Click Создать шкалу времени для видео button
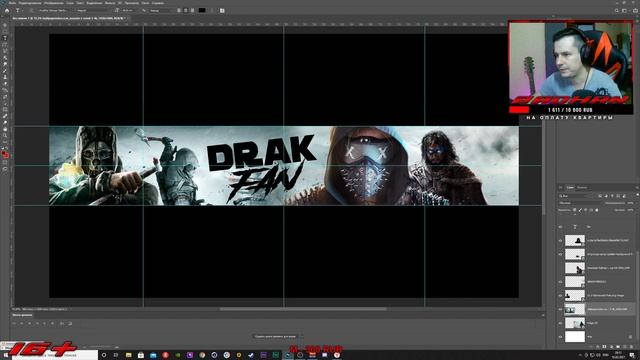Viewport: 640px width, 360px height. tap(276, 336)
